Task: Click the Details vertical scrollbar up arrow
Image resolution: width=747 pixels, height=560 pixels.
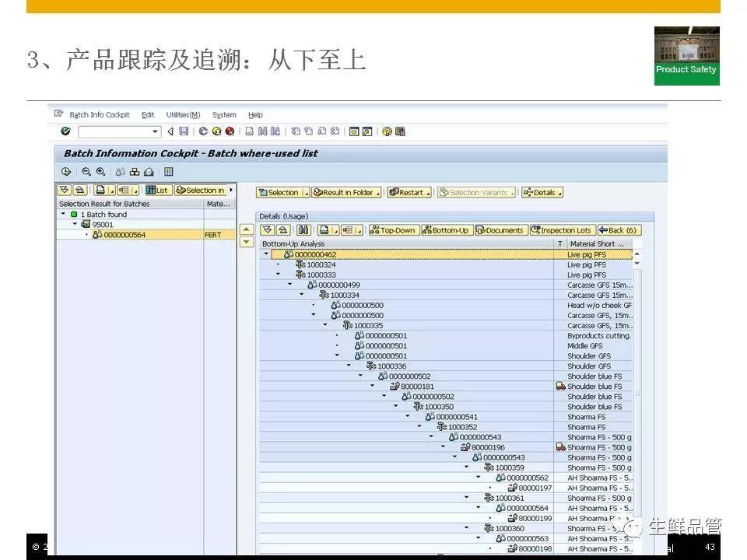Action: tap(637, 254)
